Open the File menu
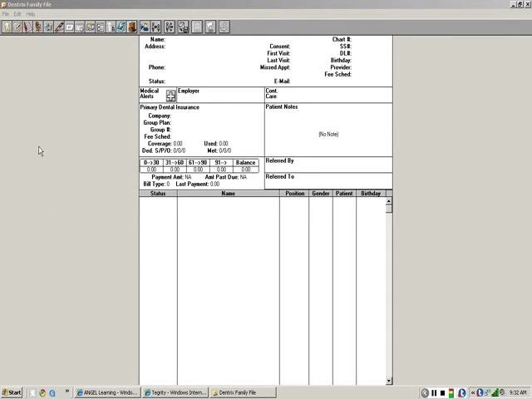Image resolution: width=532 pixels, height=399 pixels. point(5,14)
